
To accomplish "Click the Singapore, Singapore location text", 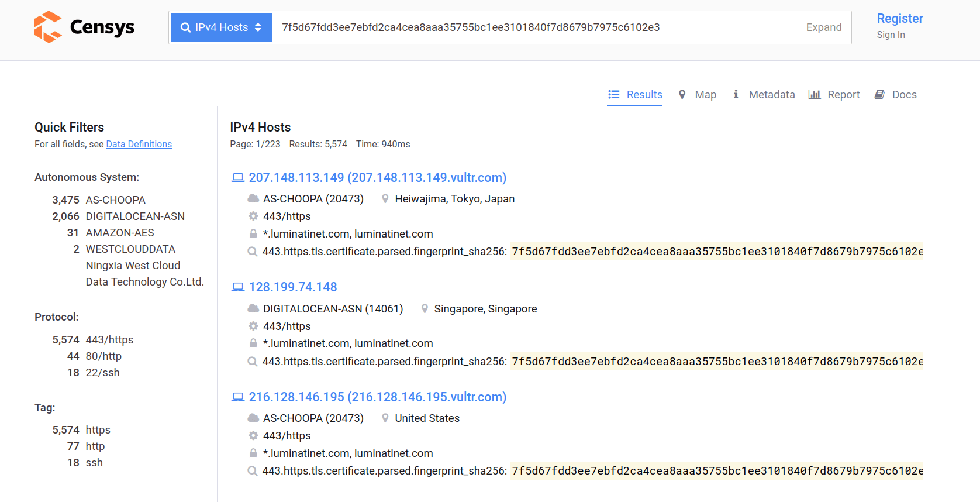I will pyautogui.click(x=486, y=309).
